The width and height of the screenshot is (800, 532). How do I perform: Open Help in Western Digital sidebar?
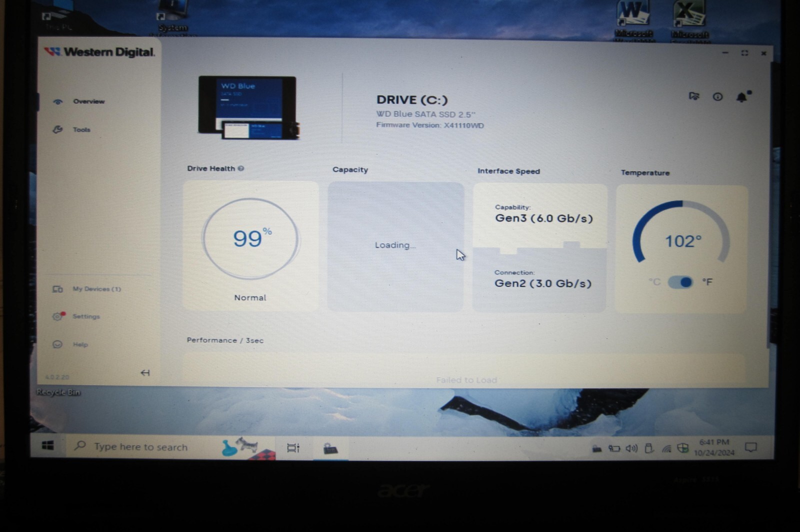[80, 345]
